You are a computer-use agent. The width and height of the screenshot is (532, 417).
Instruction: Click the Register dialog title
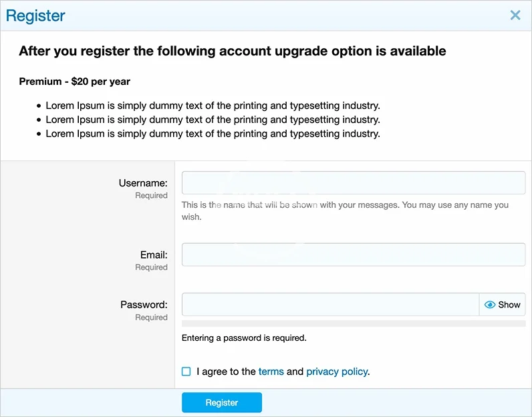pyautogui.click(x=35, y=15)
